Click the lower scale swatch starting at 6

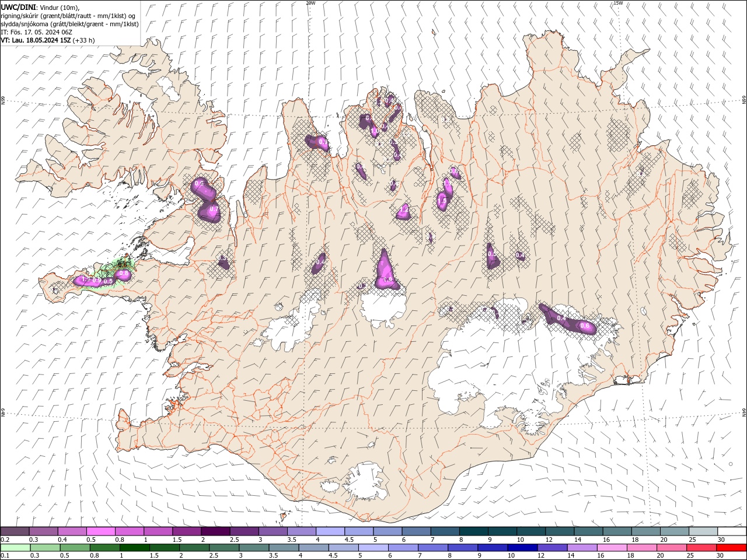tap(403, 548)
